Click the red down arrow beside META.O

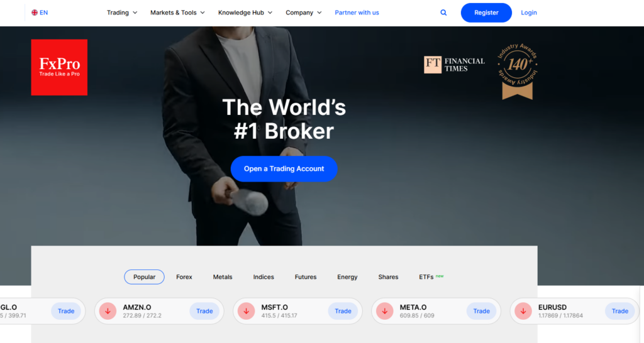pos(384,311)
